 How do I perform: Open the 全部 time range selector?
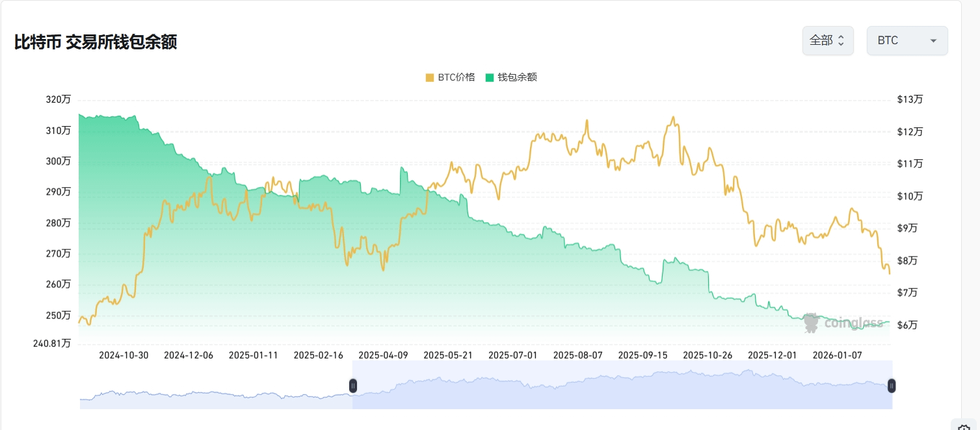(827, 41)
